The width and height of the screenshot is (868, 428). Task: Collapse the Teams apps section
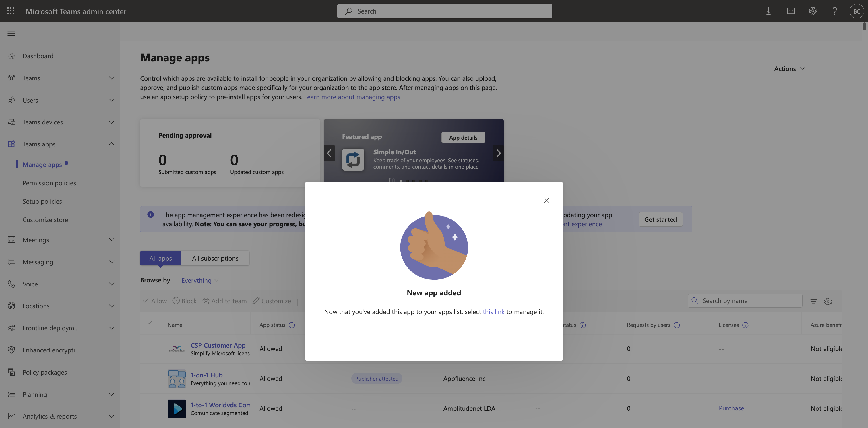[112, 144]
